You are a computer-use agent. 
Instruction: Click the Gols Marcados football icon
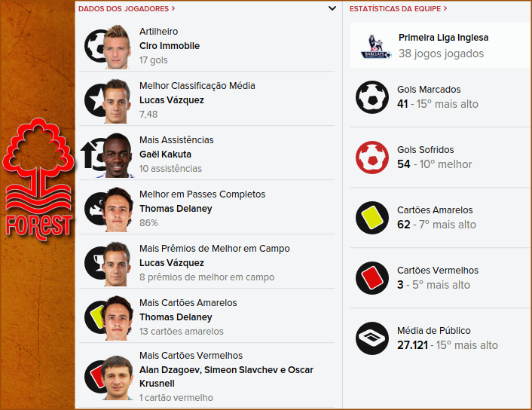371,96
